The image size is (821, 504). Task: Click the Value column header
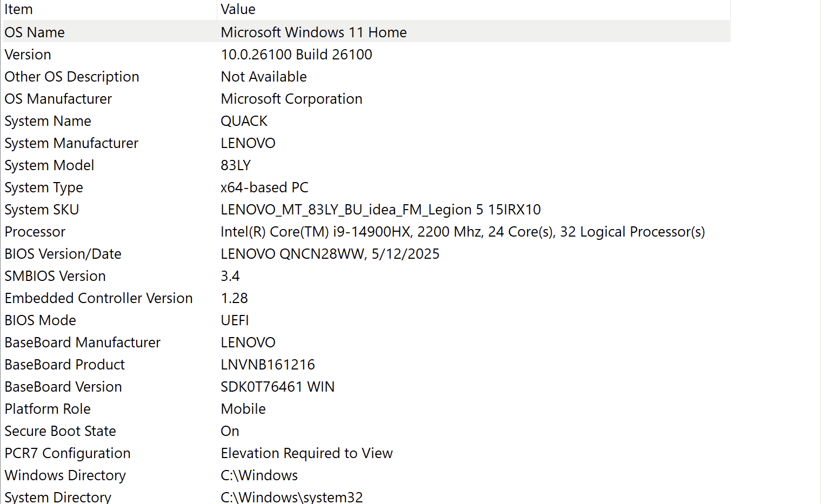click(238, 9)
